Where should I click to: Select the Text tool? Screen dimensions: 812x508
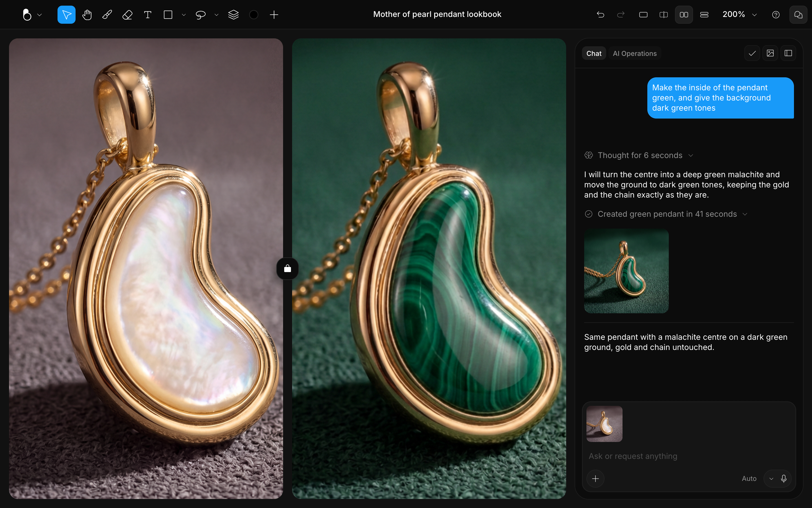[148, 15]
